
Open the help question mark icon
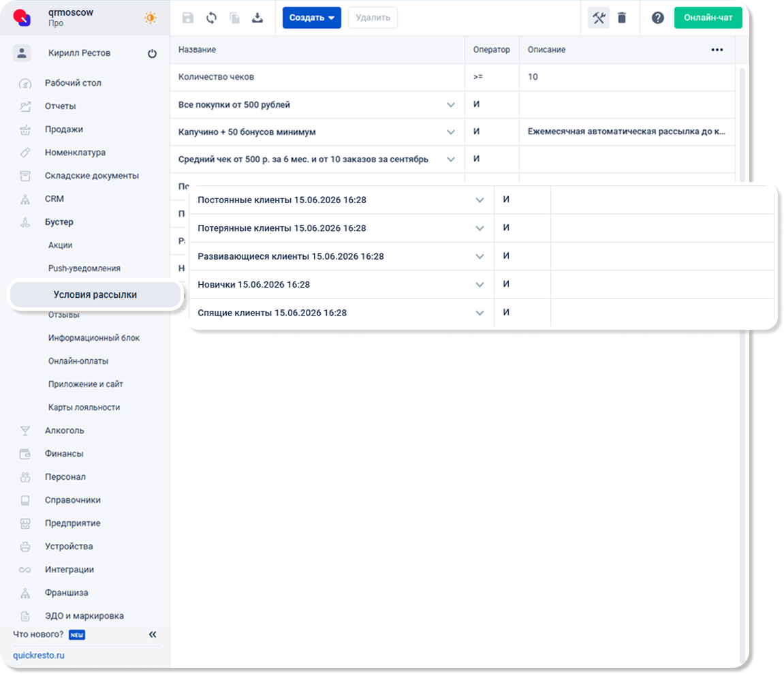[657, 18]
